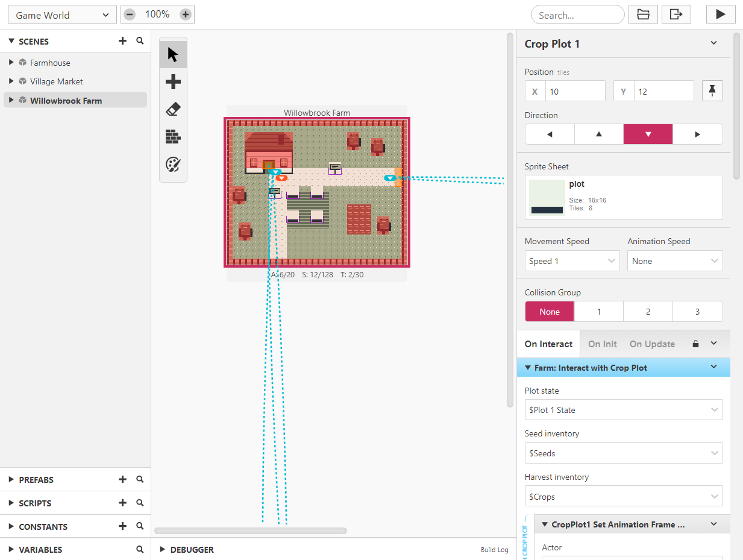743x560 pixels.
Task: Open Seed inventory $Seeds dropdown
Action: coord(624,453)
